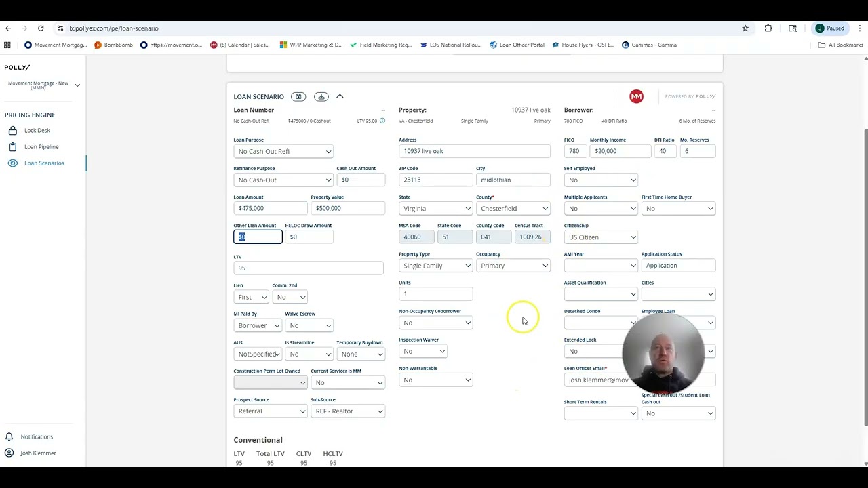Open Property Type dropdown
The height and width of the screenshot is (488, 868).
[436, 266]
